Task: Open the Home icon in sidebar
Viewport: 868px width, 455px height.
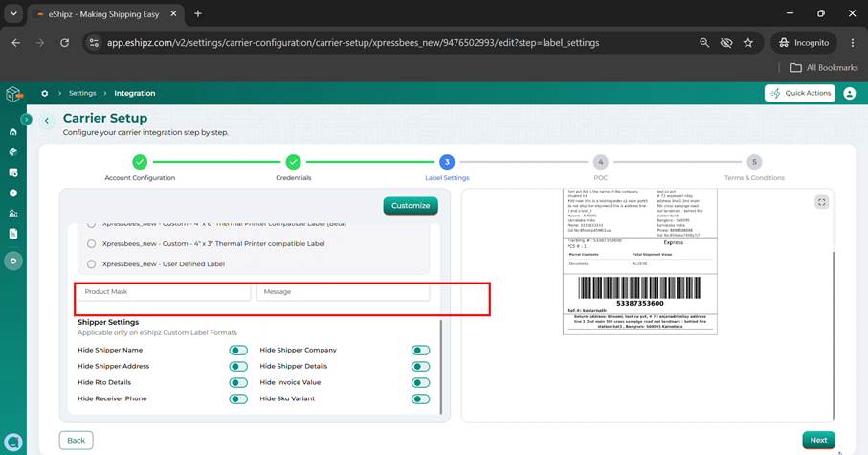Action: point(13,132)
